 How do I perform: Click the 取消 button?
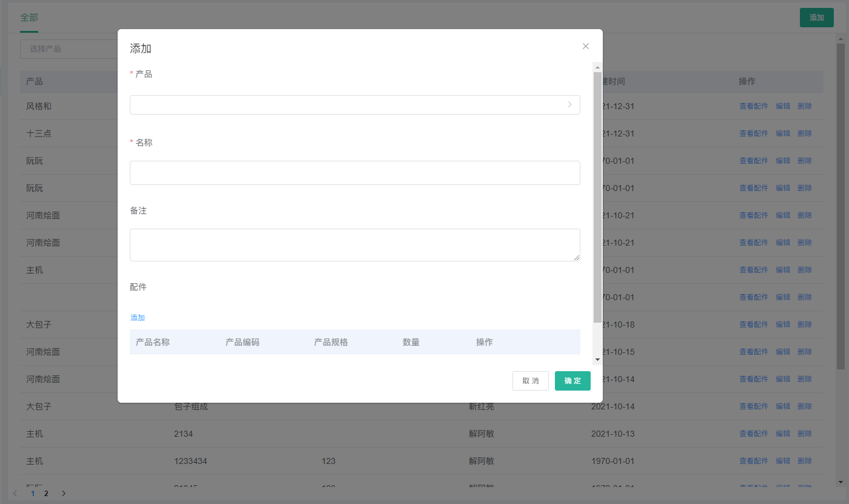[x=531, y=381]
